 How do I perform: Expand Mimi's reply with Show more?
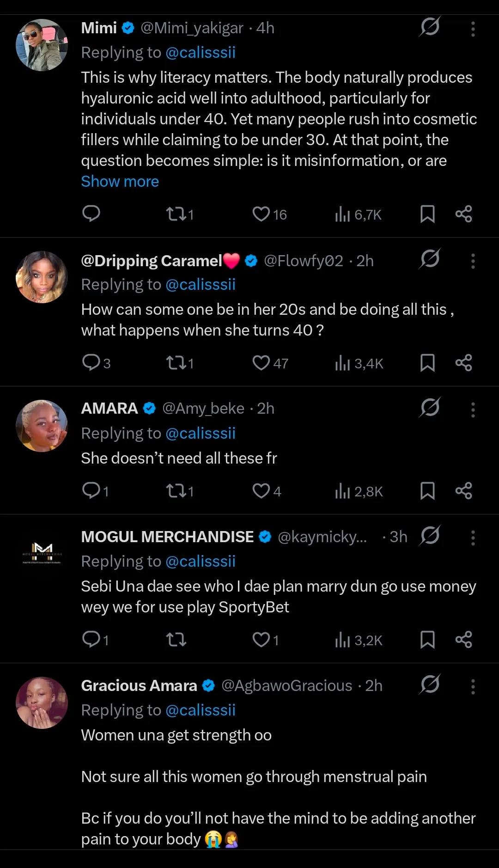click(120, 182)
